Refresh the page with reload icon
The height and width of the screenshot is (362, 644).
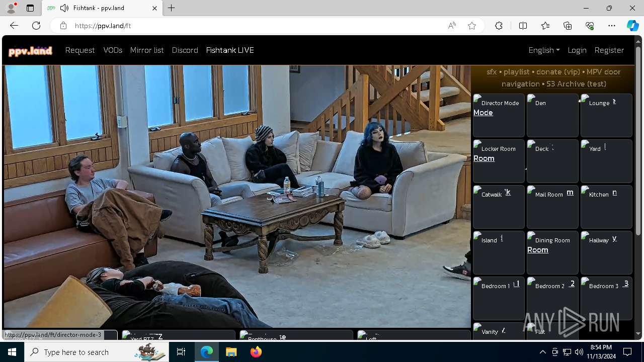[x=36, y=26]
